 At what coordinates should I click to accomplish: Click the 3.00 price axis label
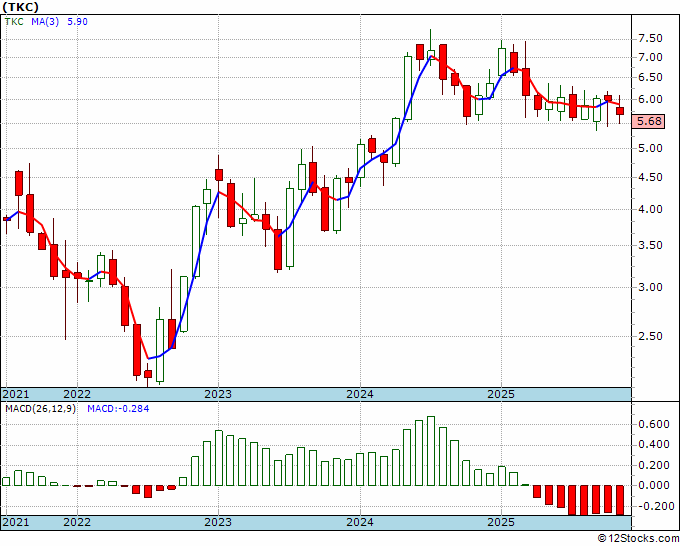(650, 287)
